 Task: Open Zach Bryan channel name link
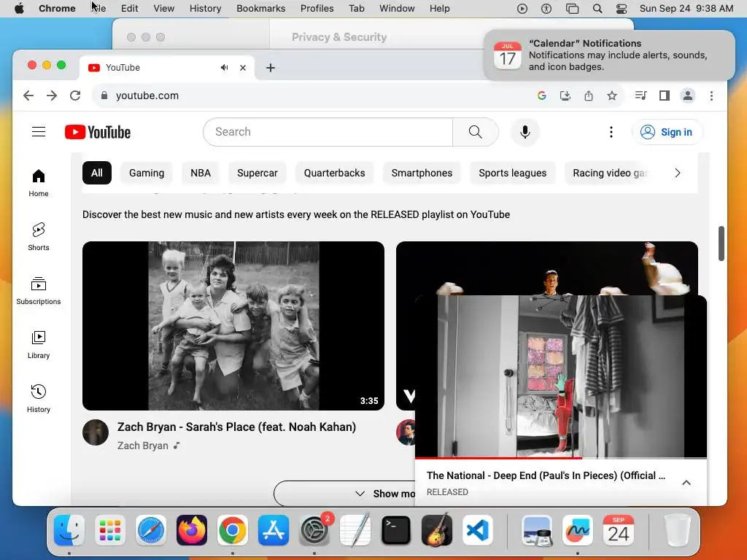point(143,446)
